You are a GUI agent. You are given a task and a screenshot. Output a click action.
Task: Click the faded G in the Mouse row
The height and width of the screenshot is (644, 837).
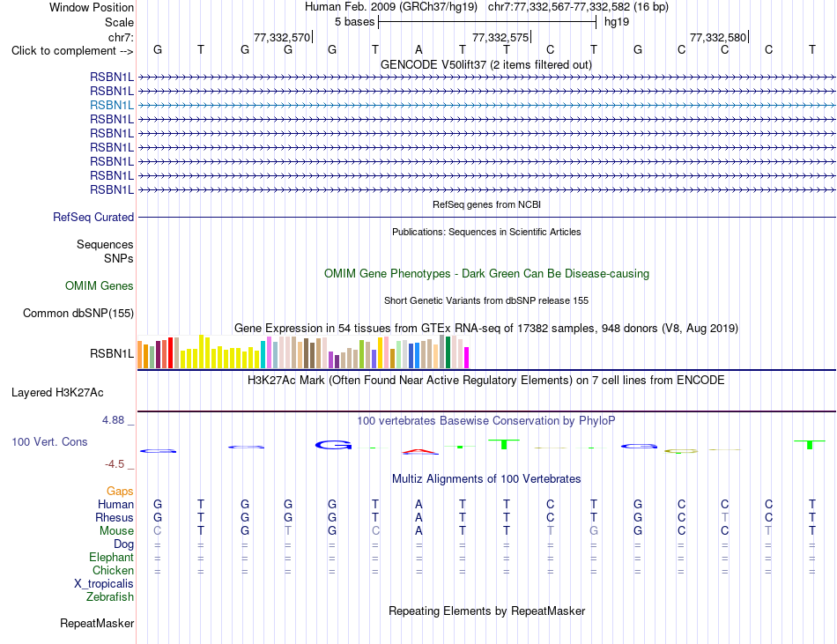coord(594,531)
